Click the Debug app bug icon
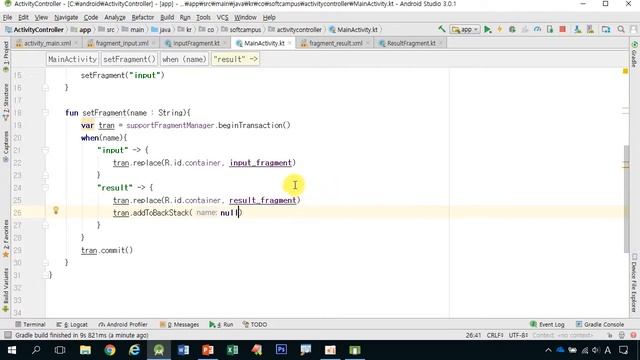Viewport: 640px width, 360px height. (512, 29)
